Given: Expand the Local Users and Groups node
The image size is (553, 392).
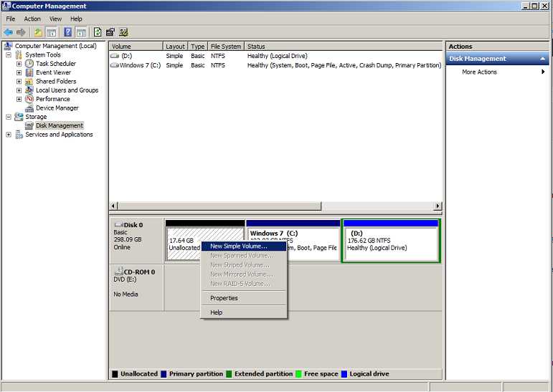Looking at the screenshot, I should (19, 90).
